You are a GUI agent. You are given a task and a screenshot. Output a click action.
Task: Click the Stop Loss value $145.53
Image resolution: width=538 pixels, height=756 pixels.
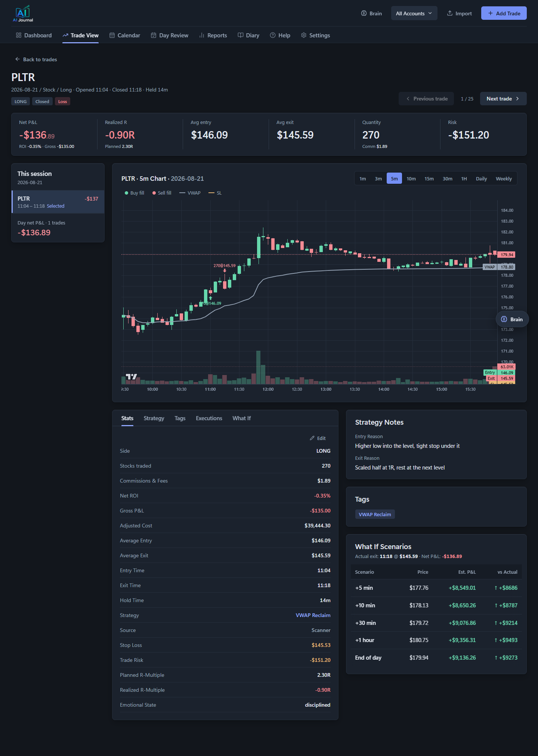click(x=321, y=645)
